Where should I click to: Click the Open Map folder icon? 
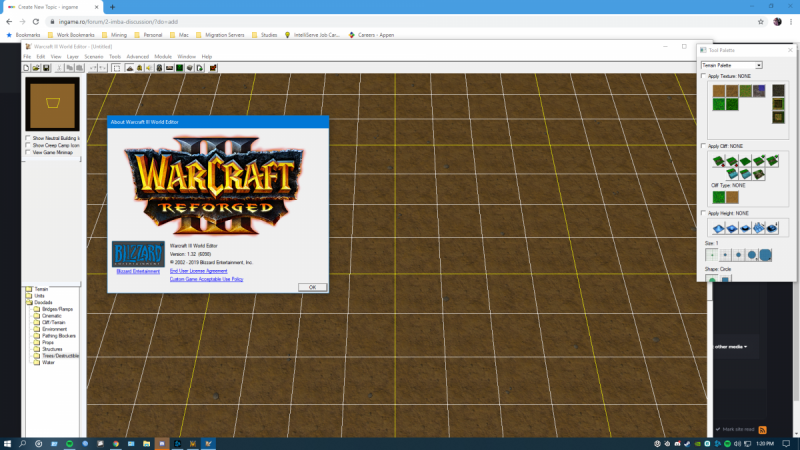[36, 68]
